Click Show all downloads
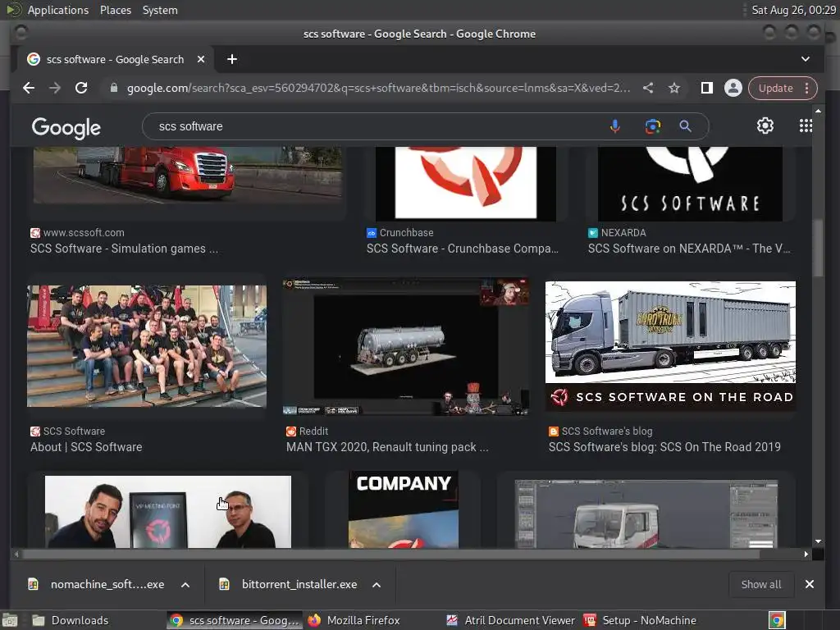Image resolution: width=840 pixels, height=630 pixels. pyautogui.click(x=760, y=584)
